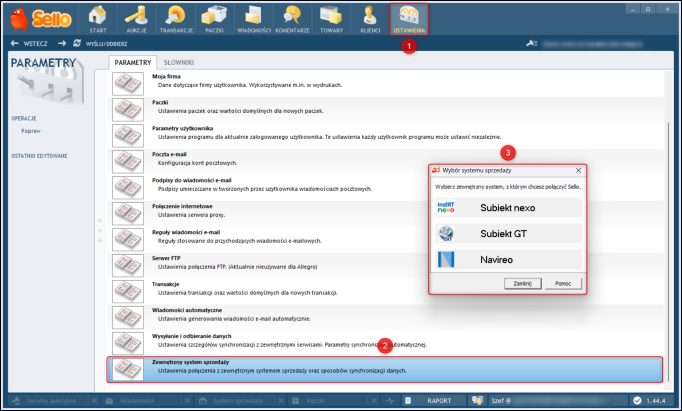The image size is (682, 411).
Task: Close the System sprzedaży status tab
Action: [x=281, y=401]
